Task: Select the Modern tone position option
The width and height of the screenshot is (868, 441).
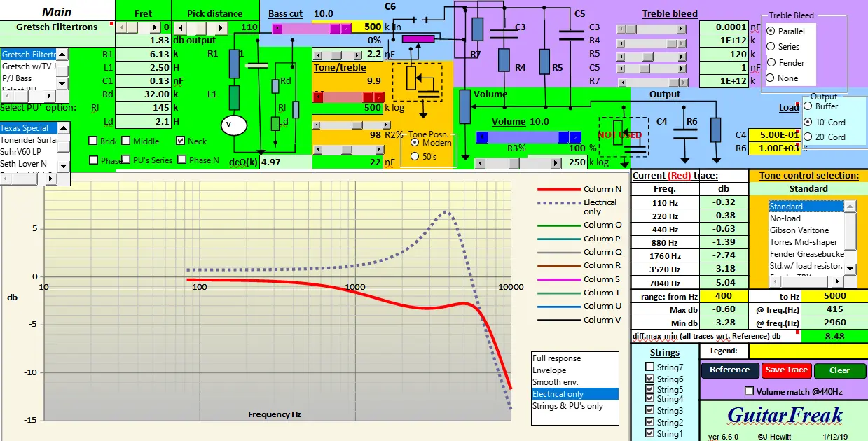Action: click(415, 142)
